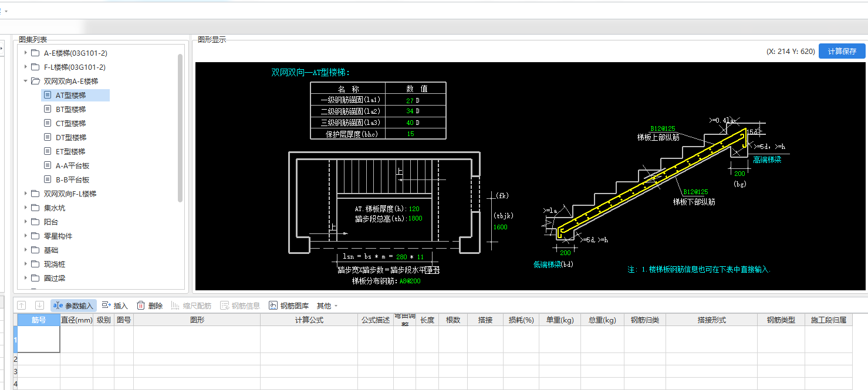Click the folder icon of A-E楼梯(03G101-2)
This screenshot has width=868, height=390.
click(x=35, y=53)
